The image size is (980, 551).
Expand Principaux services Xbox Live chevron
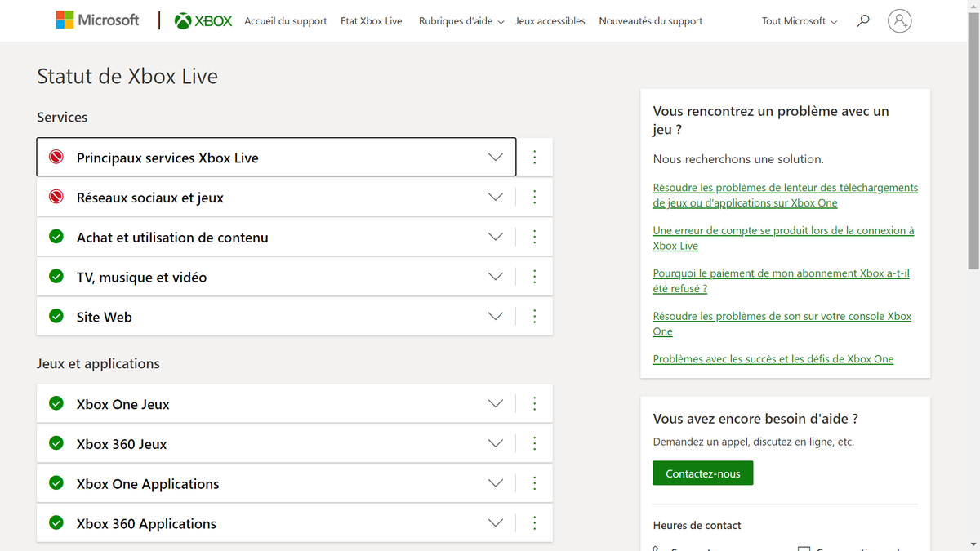click(495, 158)
